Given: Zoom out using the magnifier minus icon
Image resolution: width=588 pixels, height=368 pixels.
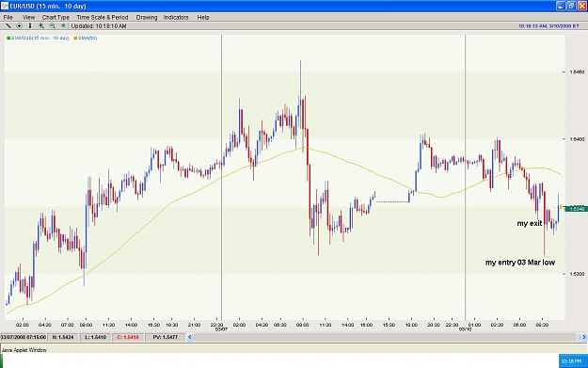Looking at the screenshot, I should [52, 26].
